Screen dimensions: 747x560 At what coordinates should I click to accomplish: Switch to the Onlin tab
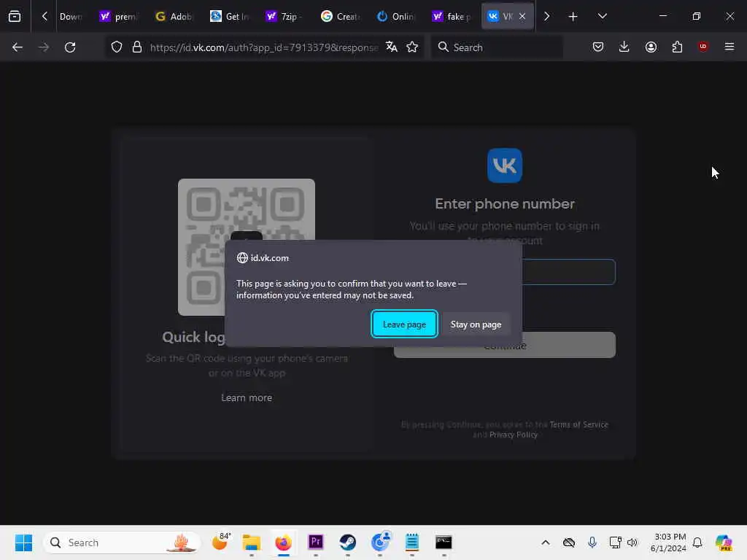(395, 16)
